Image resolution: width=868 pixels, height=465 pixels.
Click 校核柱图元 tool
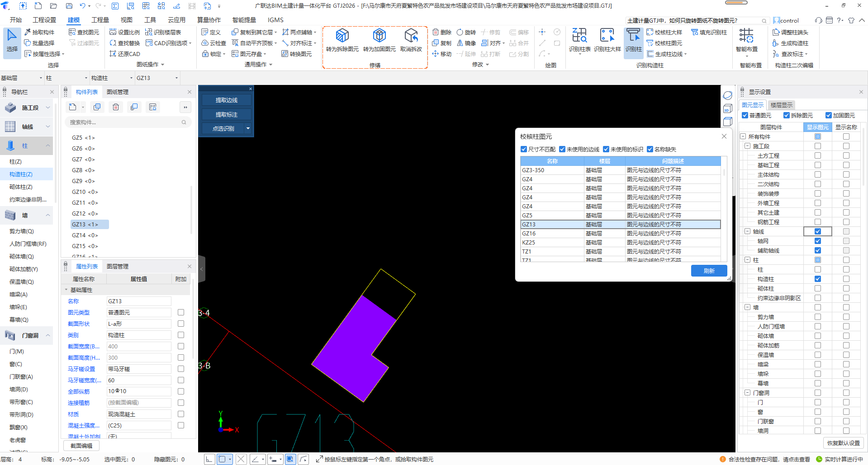(x=664, y=43)
